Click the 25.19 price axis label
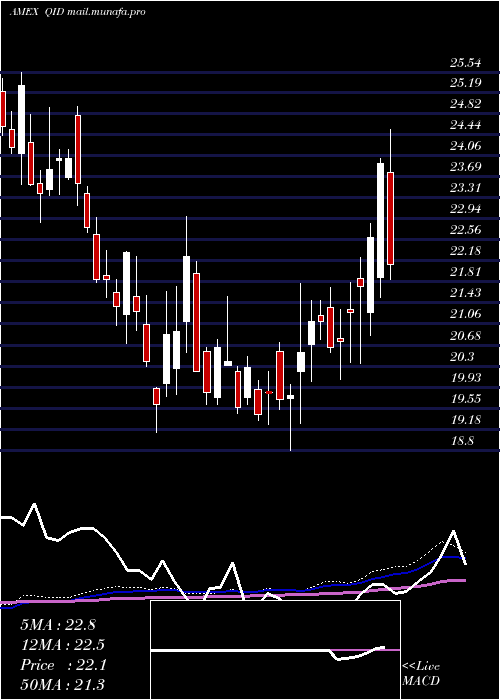This screenshot has height=700, width=500. click(x=465, y=83)
